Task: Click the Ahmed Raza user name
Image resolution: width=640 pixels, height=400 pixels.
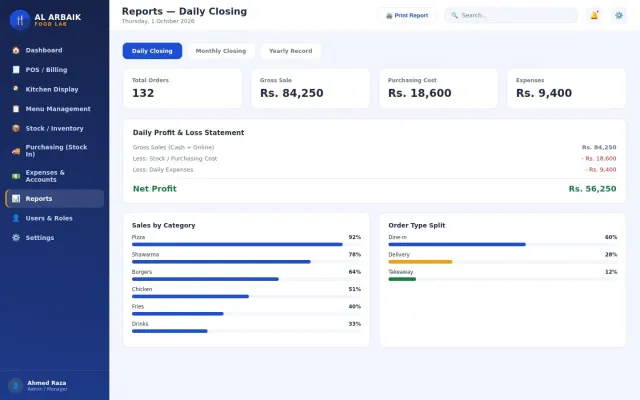Action: point(47,383)
